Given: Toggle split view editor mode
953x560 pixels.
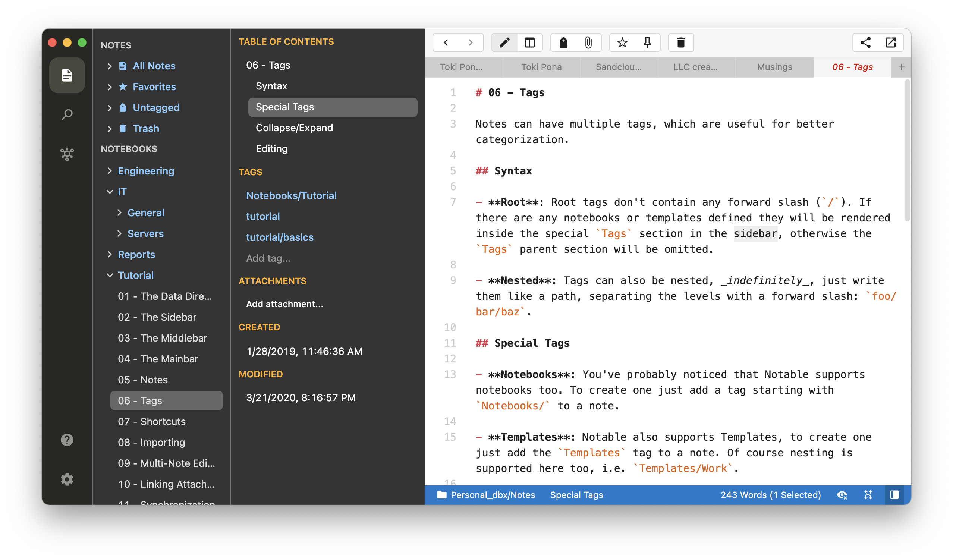Looking at the screenshot, I should (x=529, y=43).
